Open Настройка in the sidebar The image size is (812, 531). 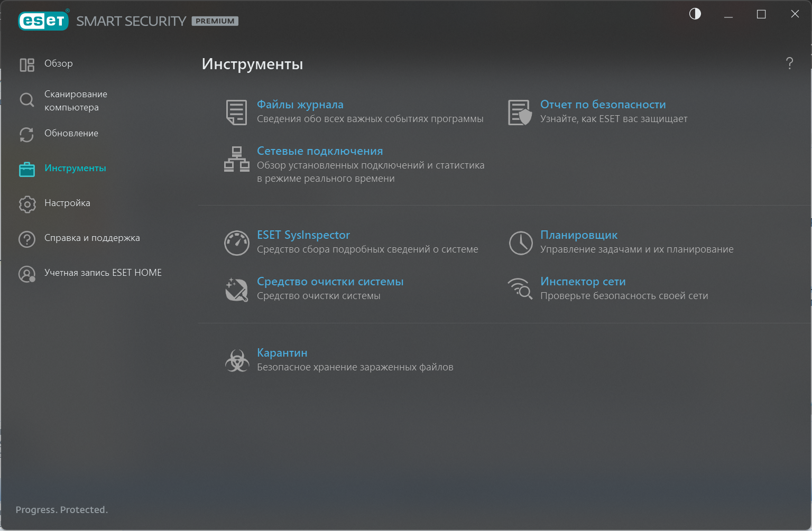[67, 203]
